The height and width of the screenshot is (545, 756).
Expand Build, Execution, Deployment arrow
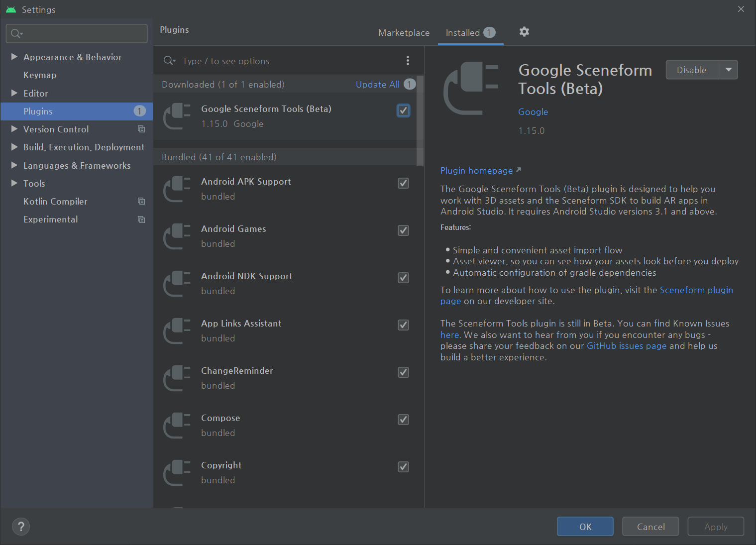coord(14,147)
